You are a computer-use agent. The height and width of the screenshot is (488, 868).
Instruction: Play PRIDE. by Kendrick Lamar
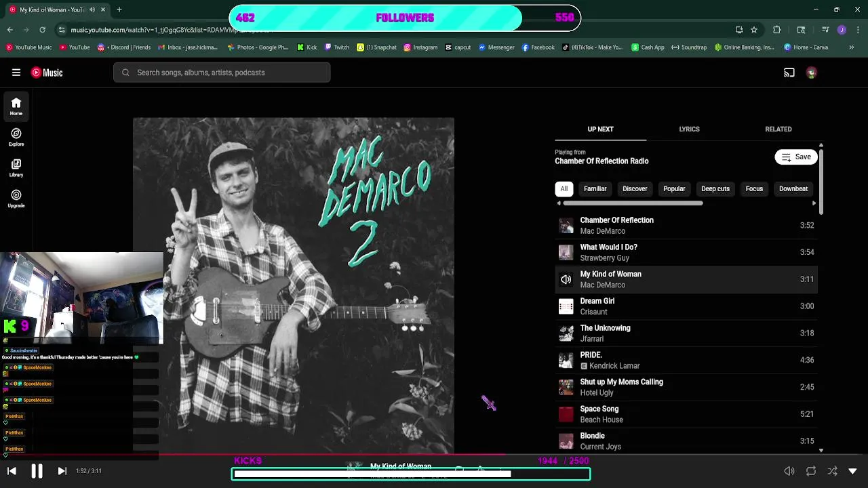pyautogui.click(x=686, y=360)
